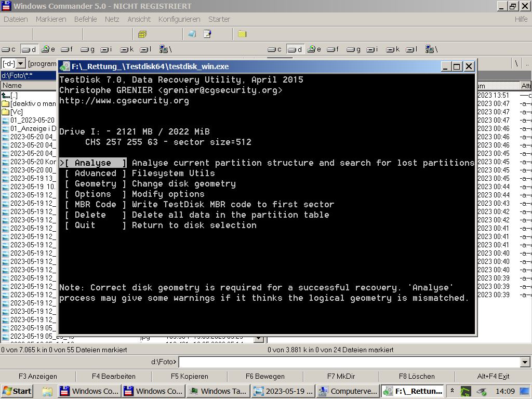Image resolution: width=532 pixels, height=399 pixels.
Task: Click the yellow grid toolbar icon
Action: pos(142,34)
